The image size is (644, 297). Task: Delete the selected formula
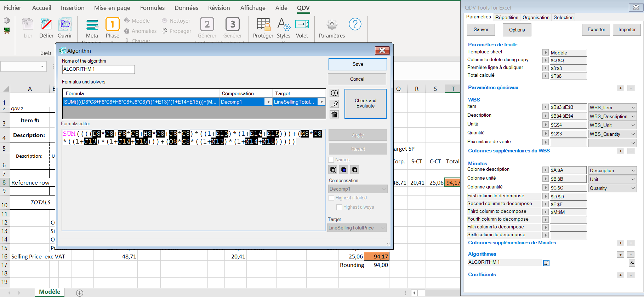(x=334, y=114)
